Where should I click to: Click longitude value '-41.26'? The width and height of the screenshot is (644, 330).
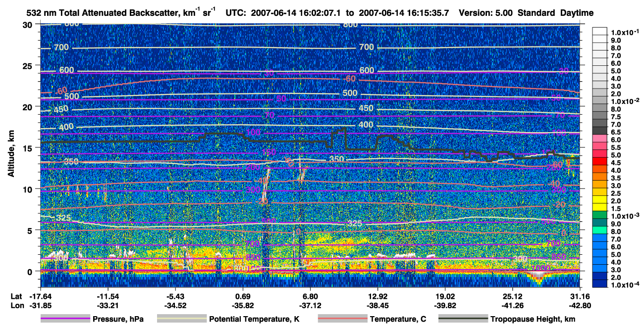[x=512, y=305]
